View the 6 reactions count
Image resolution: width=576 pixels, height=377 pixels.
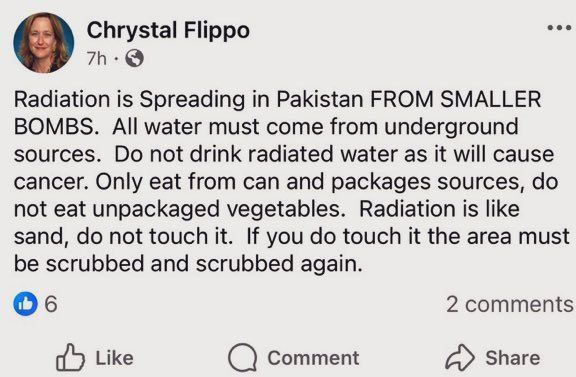pyautogui.click(x=51, y=304)
